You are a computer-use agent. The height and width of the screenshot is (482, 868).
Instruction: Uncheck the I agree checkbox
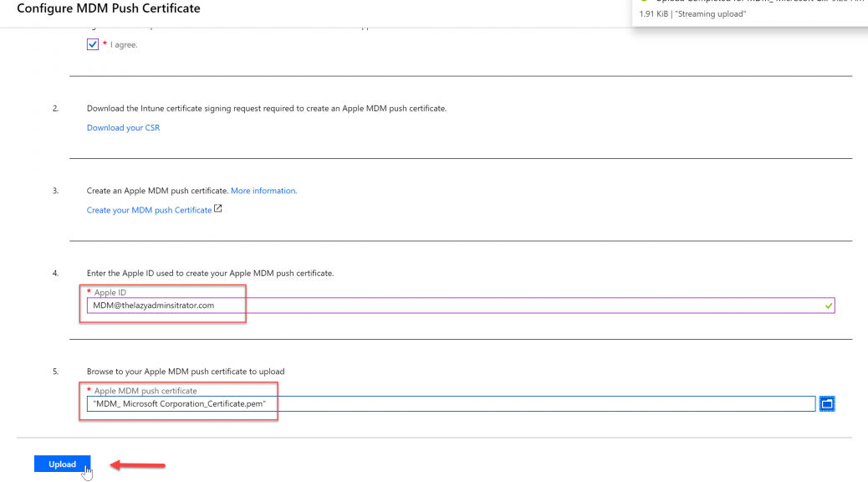click(x=93, y=44)
